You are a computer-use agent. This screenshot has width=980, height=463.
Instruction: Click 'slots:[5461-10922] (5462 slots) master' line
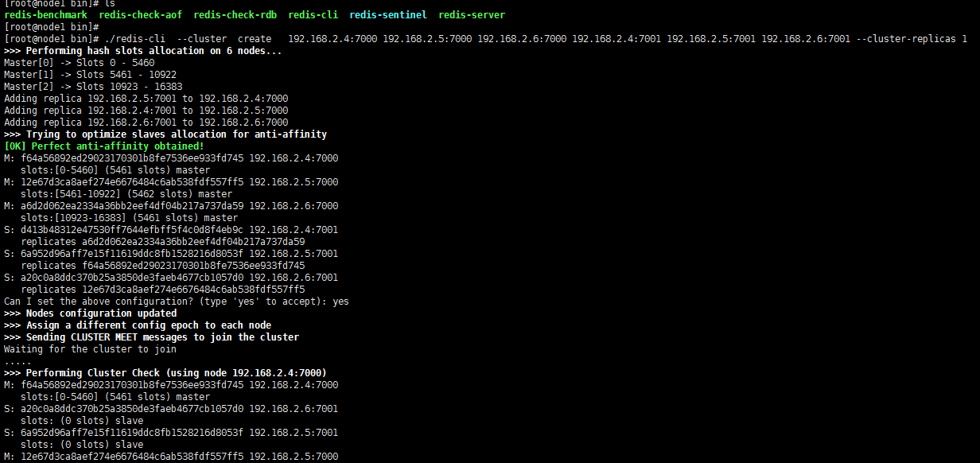point(126,194)
